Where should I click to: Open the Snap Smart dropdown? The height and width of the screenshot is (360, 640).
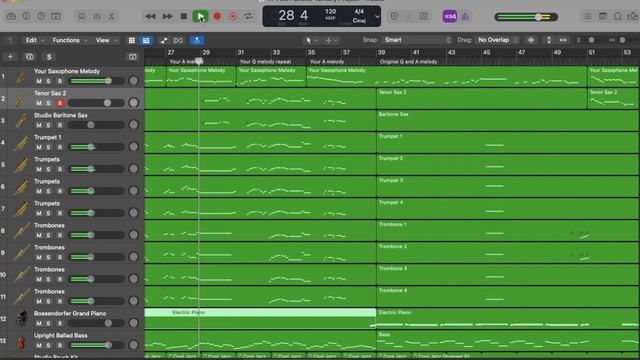[417, 40]
